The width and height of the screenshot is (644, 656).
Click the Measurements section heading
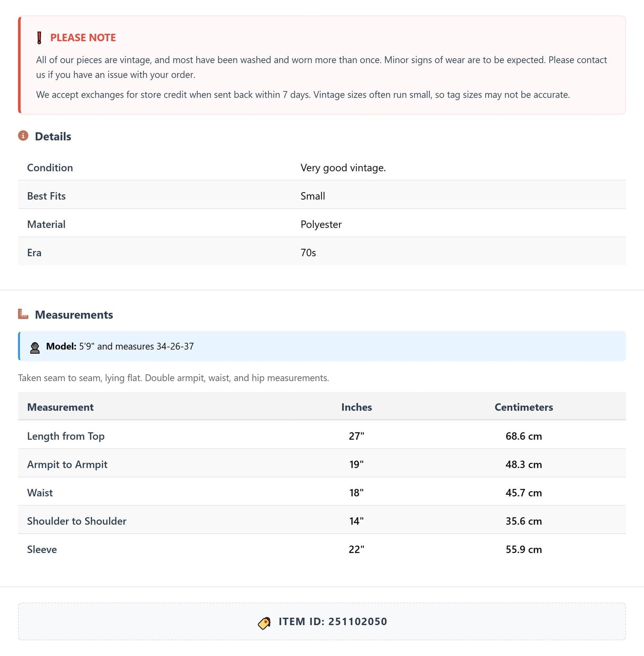click(x=74, y=315)
